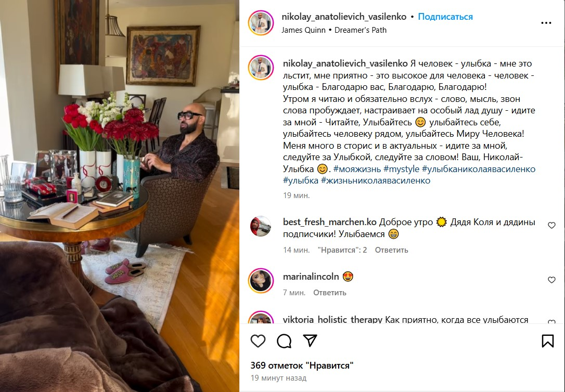
Task: Open three-dot more options menu
Action: tap(546, 23)
